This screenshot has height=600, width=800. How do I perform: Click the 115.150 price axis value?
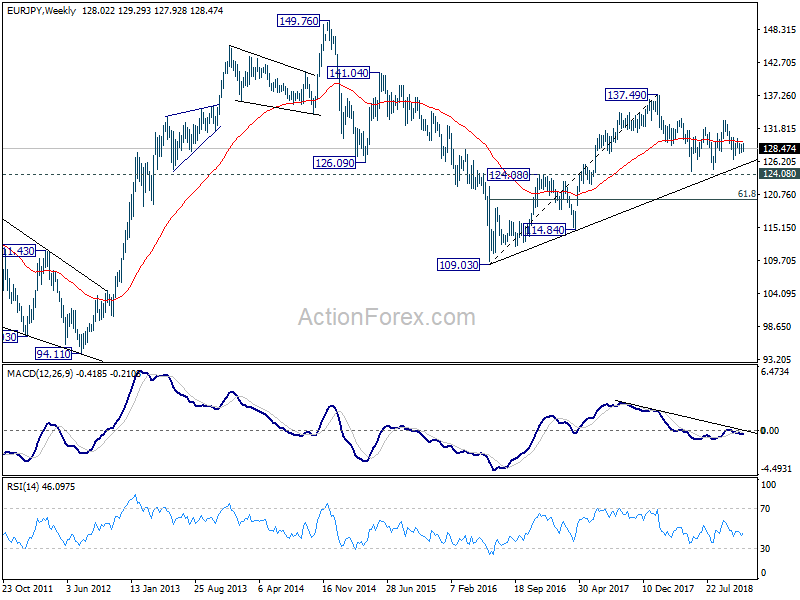[x=779, y=228]
